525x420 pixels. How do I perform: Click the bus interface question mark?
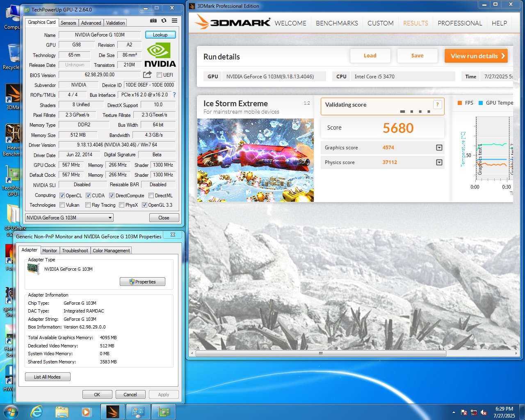pyautogui.click(x=174, y=95)
